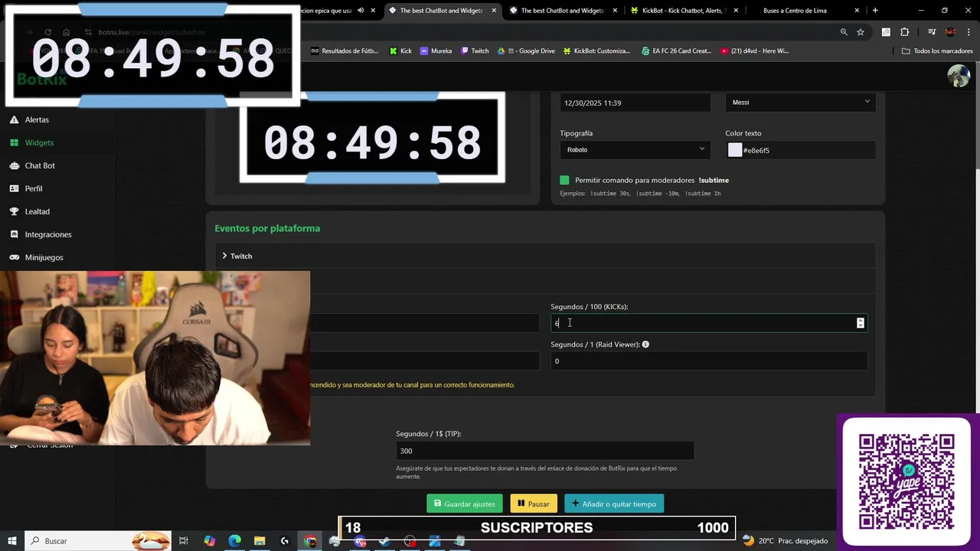This screenshot has width=980, height=551.
Task: Open the d4vd YouTube bookmark
Action: (755, 51)
